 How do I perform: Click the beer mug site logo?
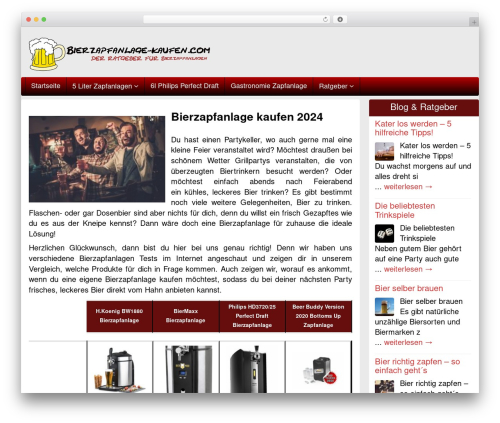click(47, 54)
